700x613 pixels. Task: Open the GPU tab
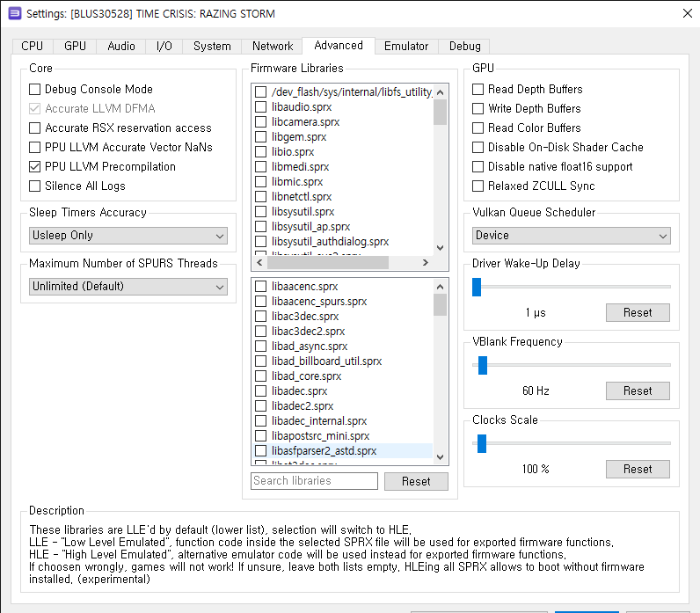pos(75,46)
